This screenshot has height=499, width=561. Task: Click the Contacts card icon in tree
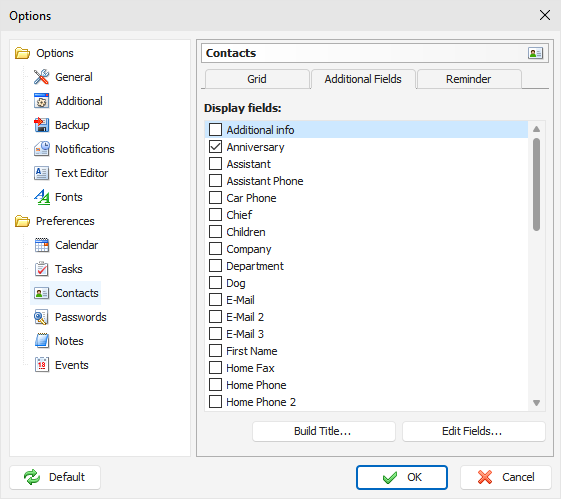point(42,293)
